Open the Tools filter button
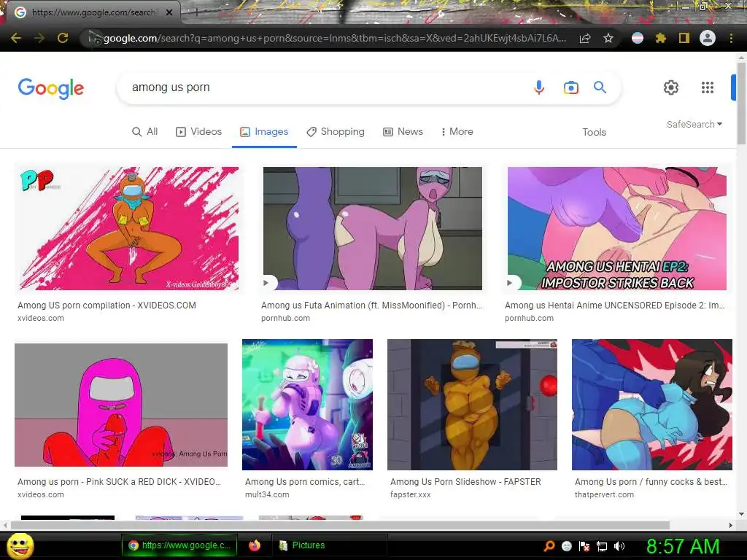This screenshot has width=747, height=560. pyautogui.click(x=594, y=132)
